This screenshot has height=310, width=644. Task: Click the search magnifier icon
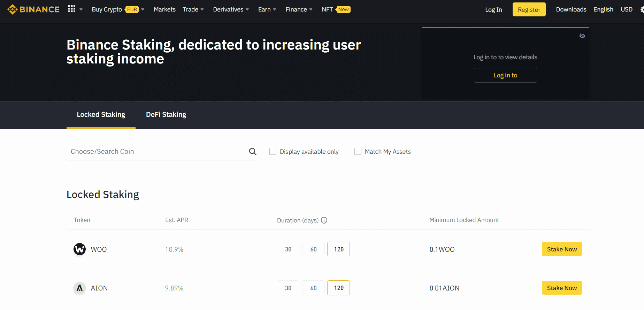point(253,151)
